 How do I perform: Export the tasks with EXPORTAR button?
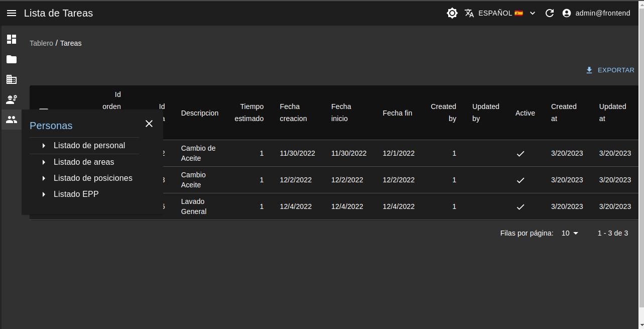(x=610, y=70)
